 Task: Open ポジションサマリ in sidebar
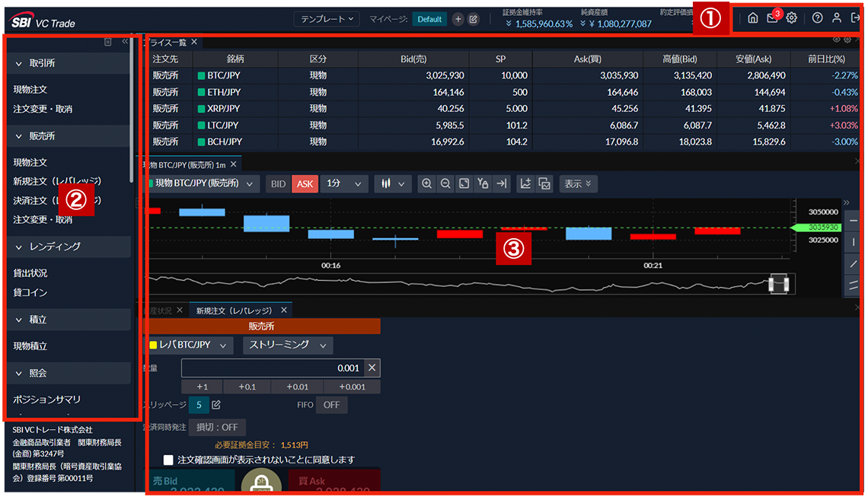tap(47, 399)
